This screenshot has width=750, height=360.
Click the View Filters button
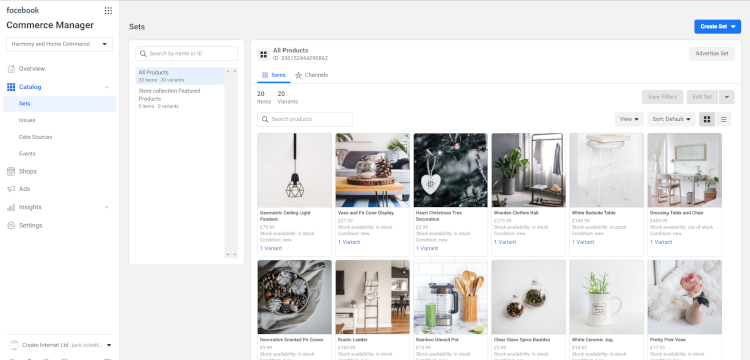662,97
